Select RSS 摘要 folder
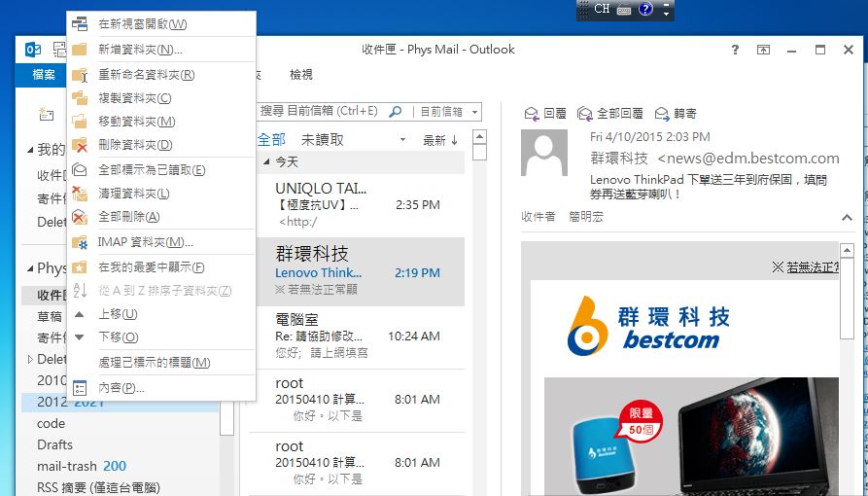The image size is (868, 496). 98,487
